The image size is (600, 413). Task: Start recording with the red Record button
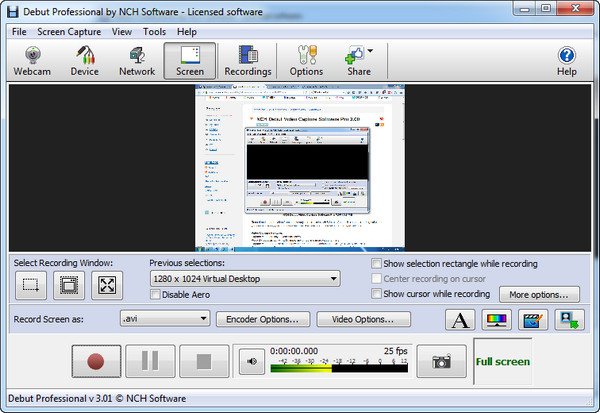tap(96, 361)
